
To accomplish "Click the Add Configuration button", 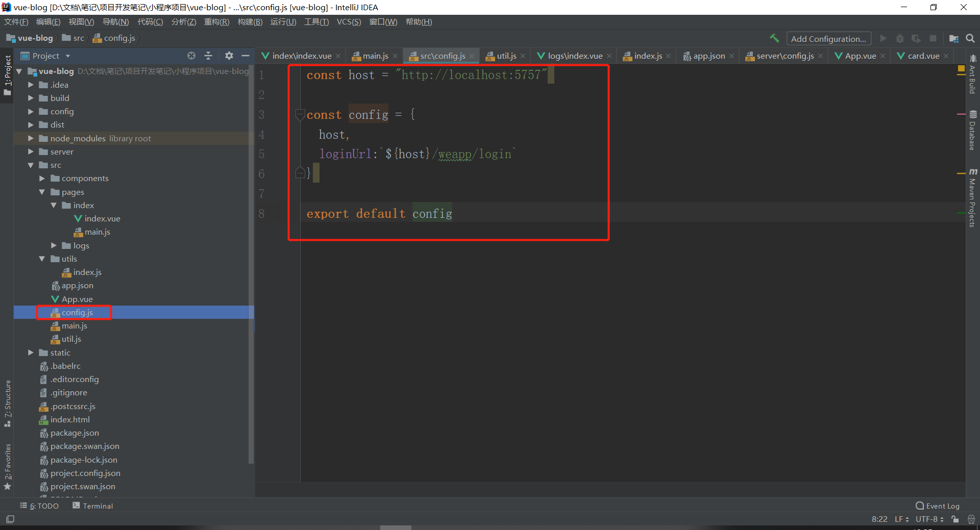I will click(x=828, y=39).
